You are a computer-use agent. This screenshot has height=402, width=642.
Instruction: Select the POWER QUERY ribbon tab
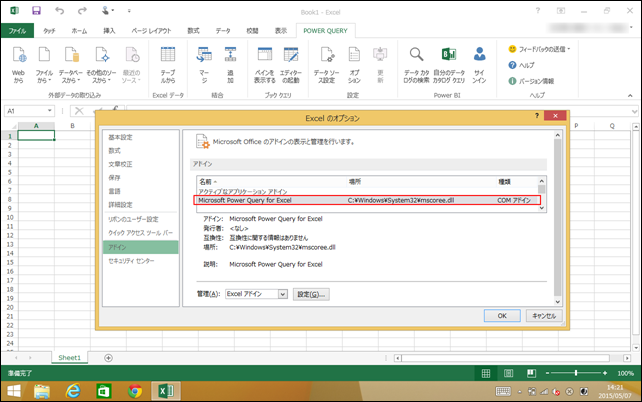pyautogui.click(x=325, y=31)
